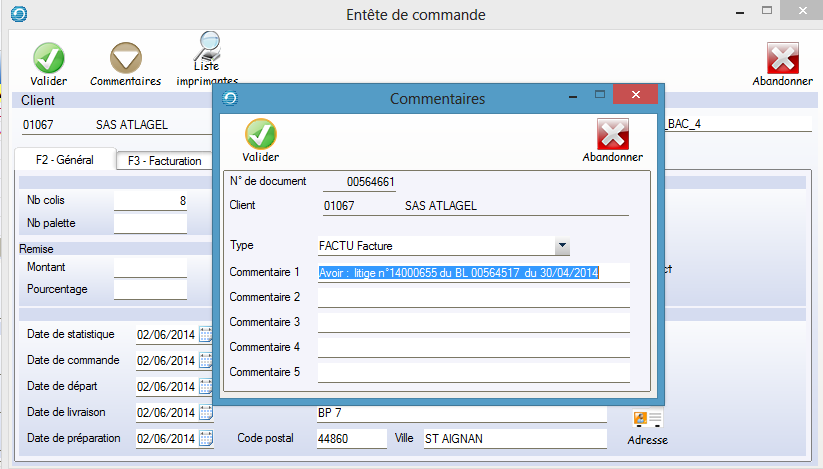823x469 pixels.
Task: Click the Adresse icon
Action: tap(647, 419)
